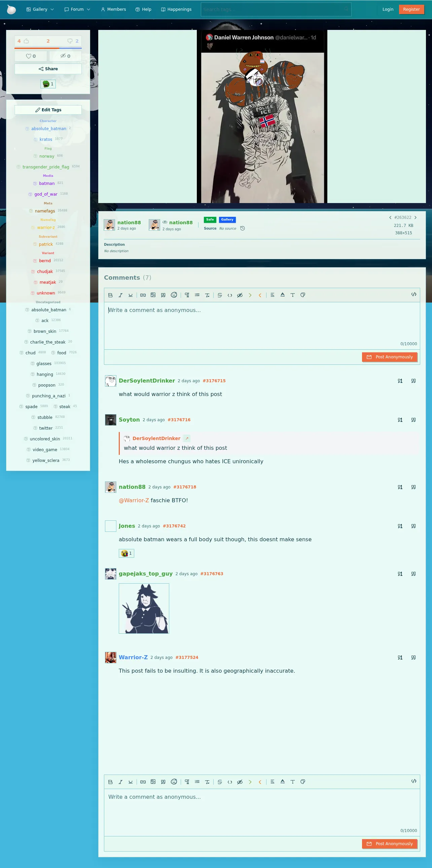432x868 pixels.
Task: Clear formatting in the upper comment editor
Action: click(x=207, y=295)
